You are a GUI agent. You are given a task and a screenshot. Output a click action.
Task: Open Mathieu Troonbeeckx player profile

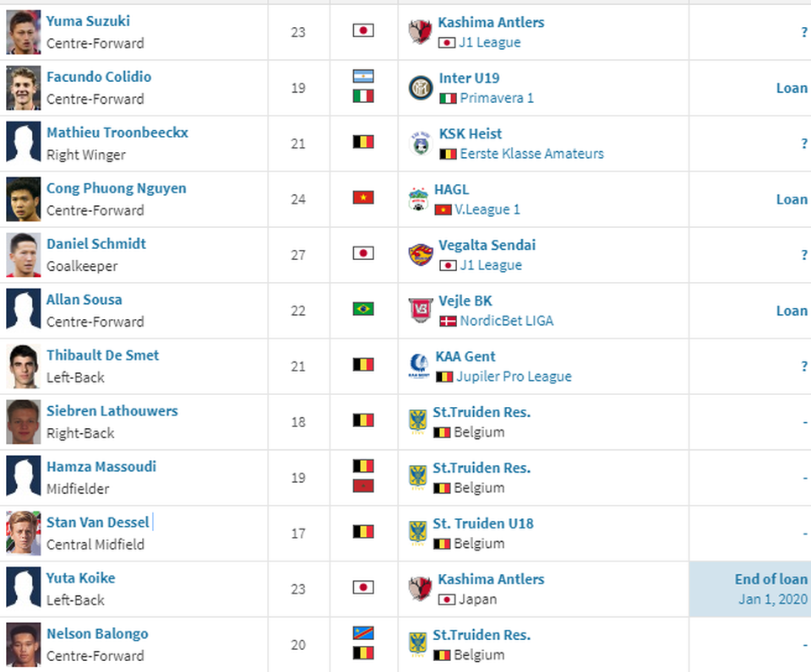[117, 133]
